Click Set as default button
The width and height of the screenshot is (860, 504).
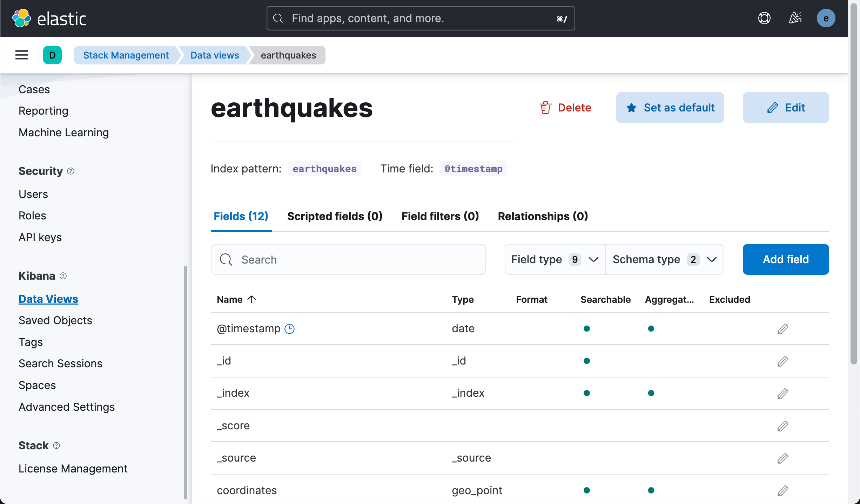tap(670, 108)
